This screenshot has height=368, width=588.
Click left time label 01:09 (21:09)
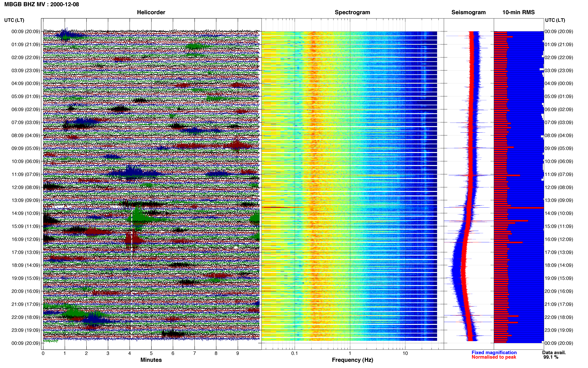point(26,45)
